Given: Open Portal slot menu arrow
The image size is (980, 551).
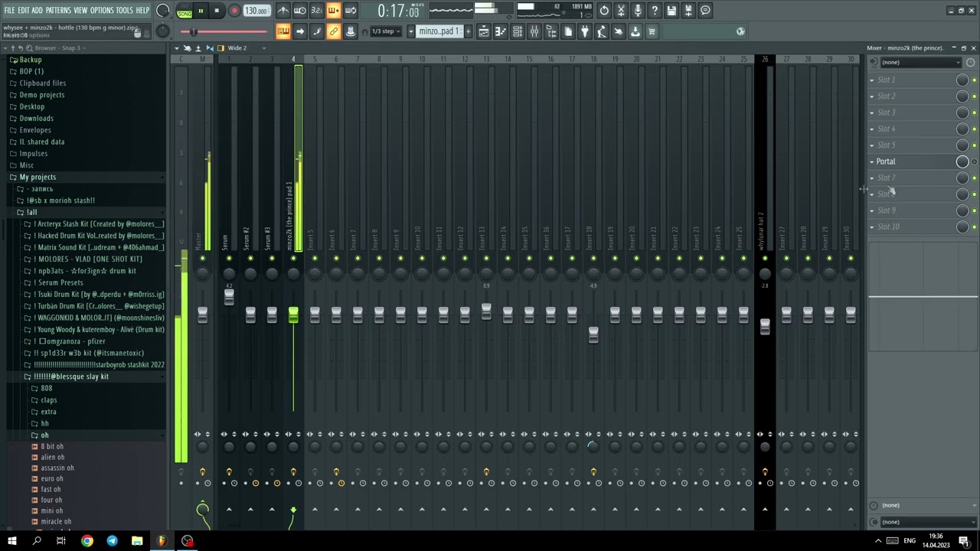Looking at the screenshot, I should point(871,161).
